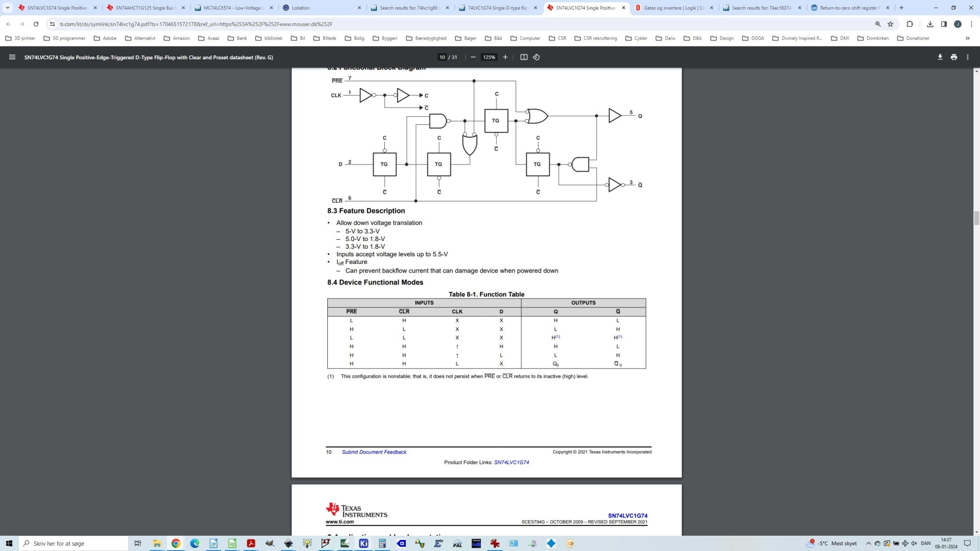
Task: Open KiCad from the taskbar
Action: [x=363, y=543]
